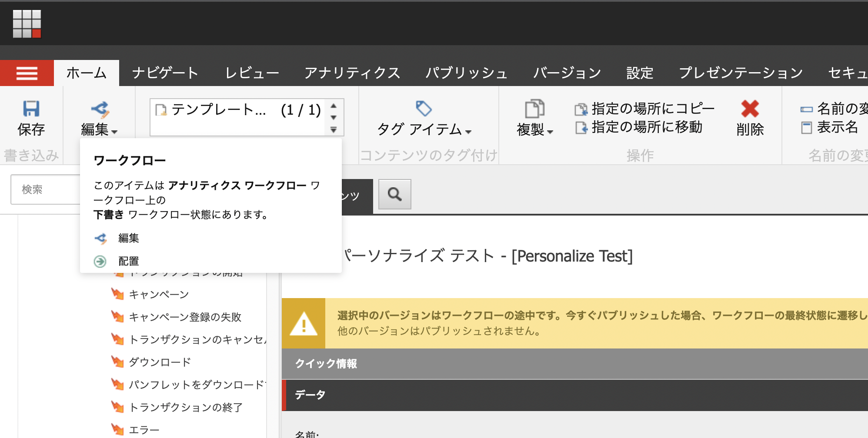This screenshot has height=438, width=868.
Task: Select the キャンペーン tree item
Action: (159, 295)
